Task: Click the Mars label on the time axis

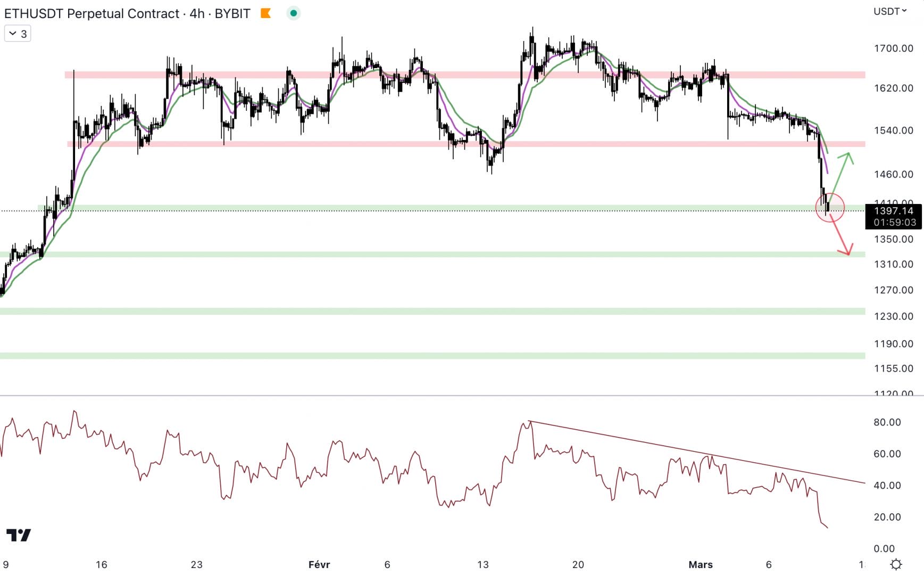Action: point(701,565)
